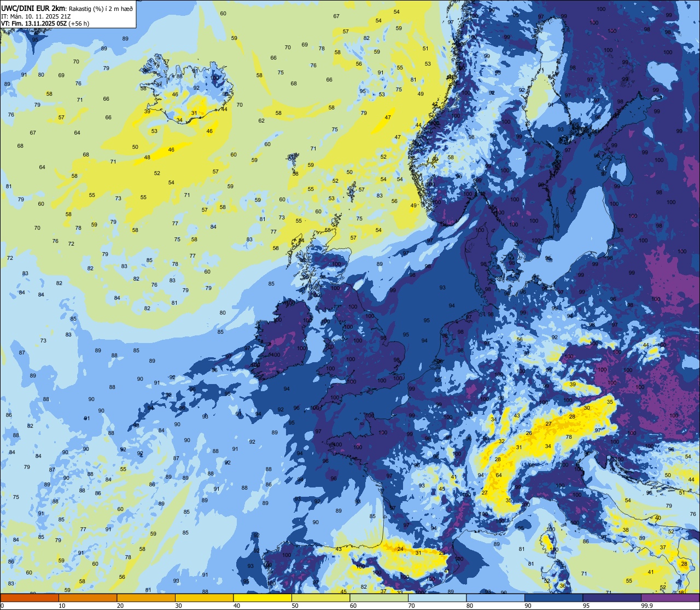This screenshot has width=700, height=610.
Task: Click the purple above-99.9% legend swatch
Action: (670, 597)
